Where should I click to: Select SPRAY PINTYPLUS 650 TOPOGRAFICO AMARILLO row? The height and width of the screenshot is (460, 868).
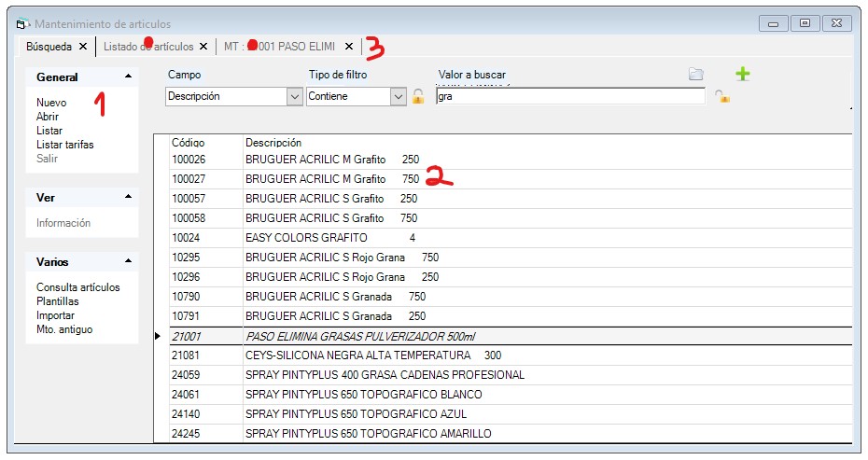511,434
